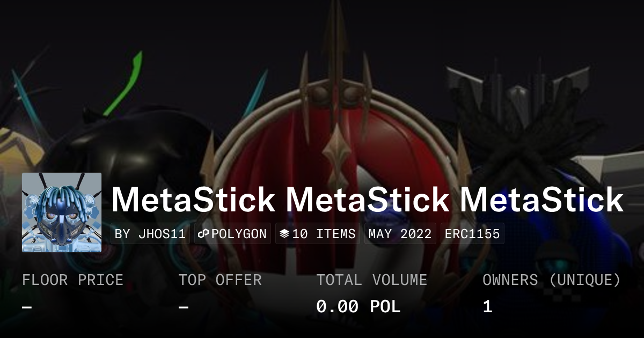This screenshot has height=338, width=644.
Task: Click the Polygon chain logo icon
Action: point(203,234)
